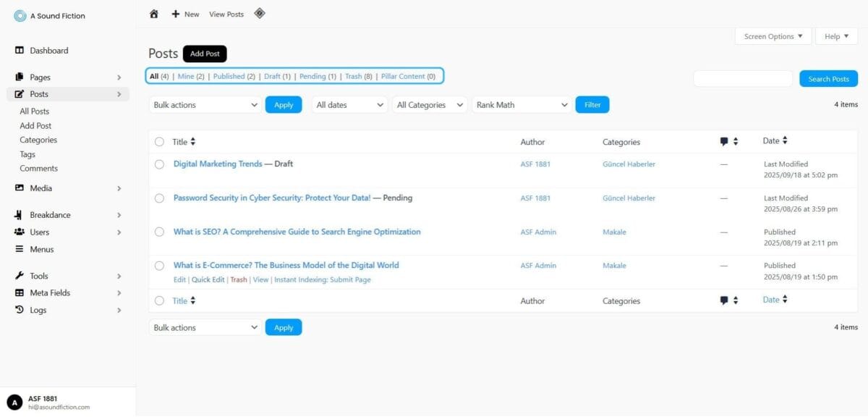
Task: Check the What is SEO post row
Action: point(159,232)
